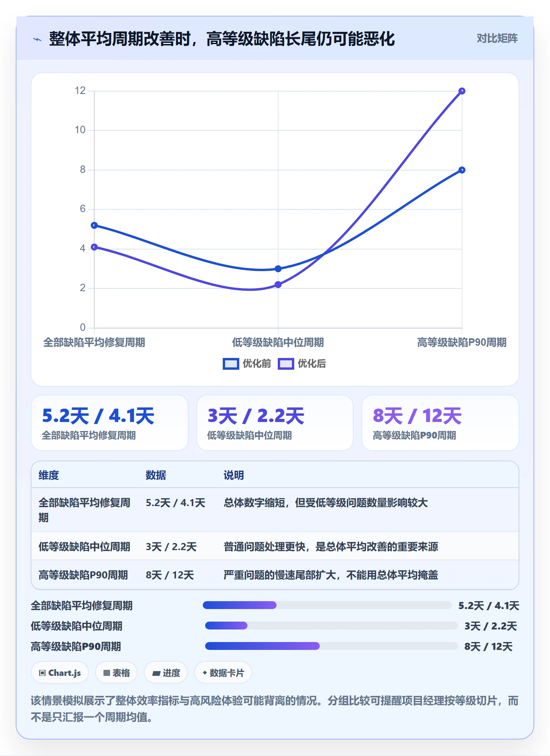Select the 优化后 peak point at 12
Viewport: 550px width, 756px height.
coord(462,91)
